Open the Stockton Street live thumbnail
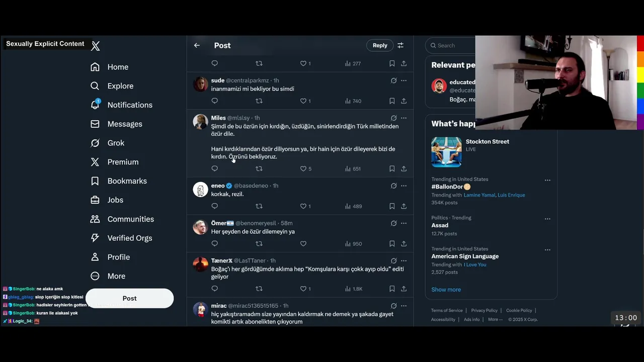The height and width of the screenshot is (362, 644). coord(446,152)
